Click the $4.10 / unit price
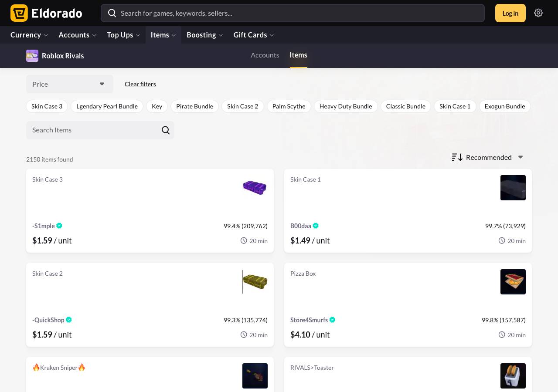558x392 pixels. (310, 335)
